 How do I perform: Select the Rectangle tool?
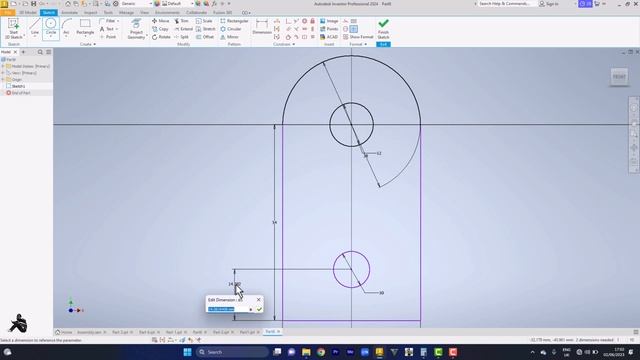tap(85, 28)
